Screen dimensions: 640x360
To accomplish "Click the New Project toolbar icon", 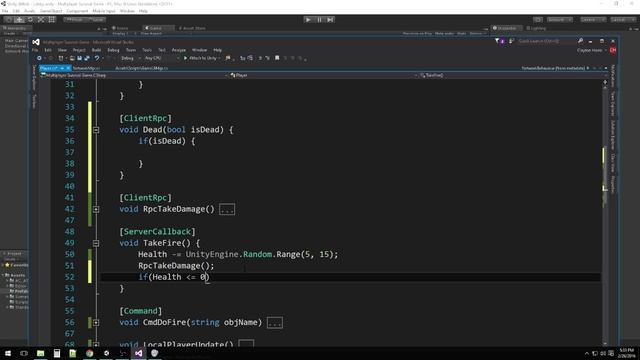I will (61, 58).
